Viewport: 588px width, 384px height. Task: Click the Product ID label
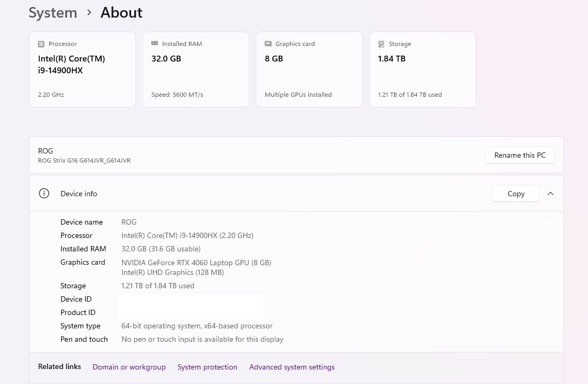tap(78, 312)
